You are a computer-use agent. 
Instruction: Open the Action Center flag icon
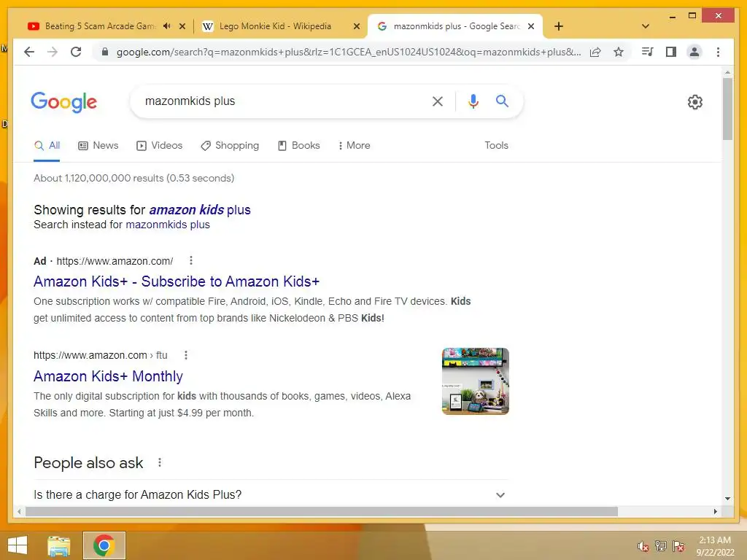678,545
